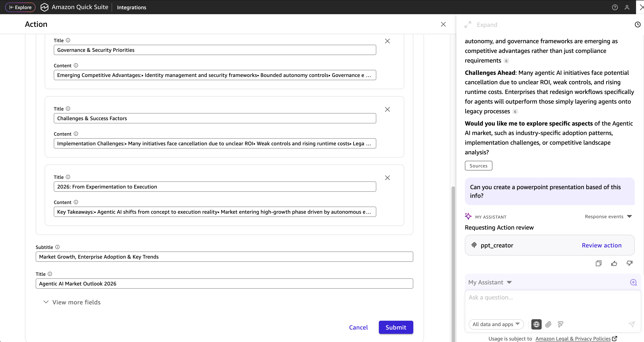
Task: Copy the assistant response
Action: (x=598, y=263)
